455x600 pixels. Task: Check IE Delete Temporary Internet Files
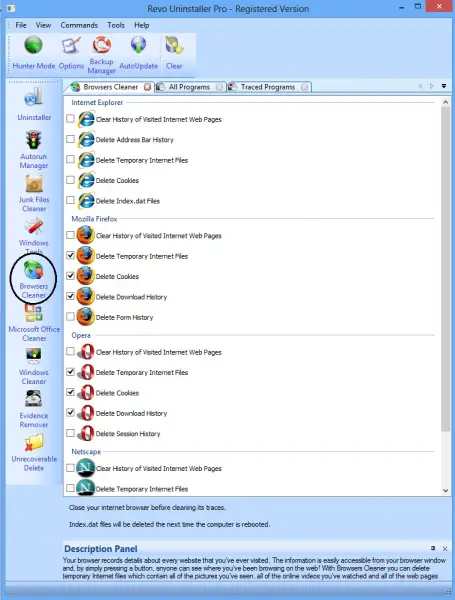70,159
